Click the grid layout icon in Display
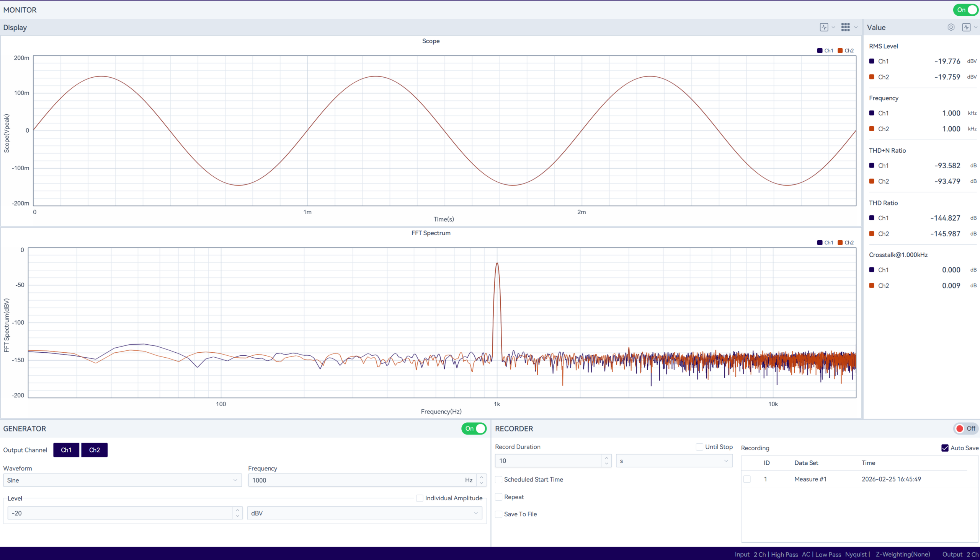 (x=845, y=27)
